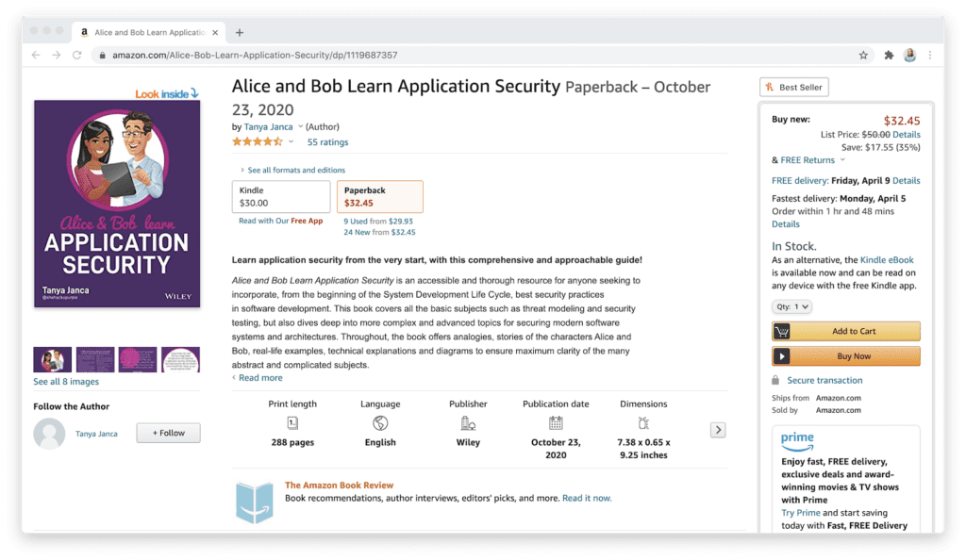
Task: Open List Price Details link
Action: [x=907, y=135]
